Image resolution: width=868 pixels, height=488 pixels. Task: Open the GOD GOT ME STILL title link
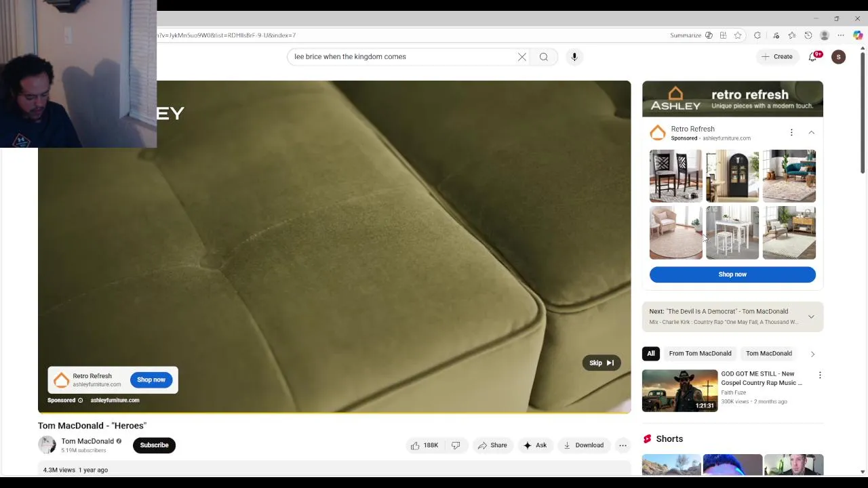point(762,378)
